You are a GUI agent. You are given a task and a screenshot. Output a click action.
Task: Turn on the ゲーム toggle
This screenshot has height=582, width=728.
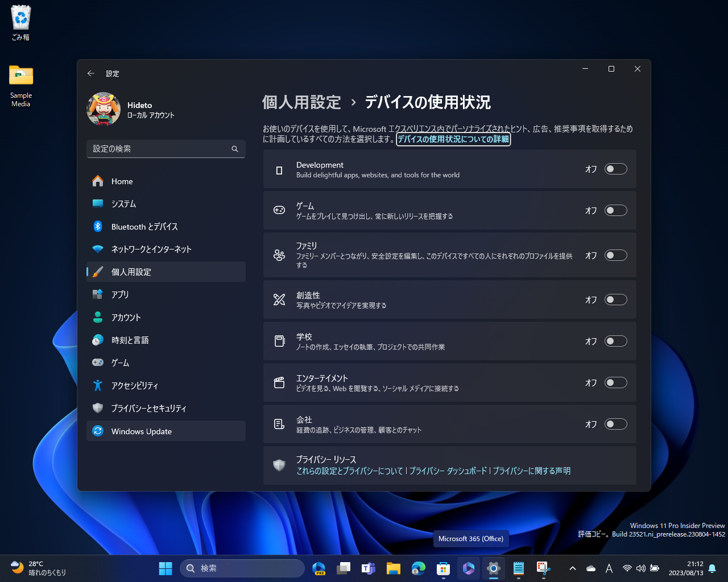[615, 210]
